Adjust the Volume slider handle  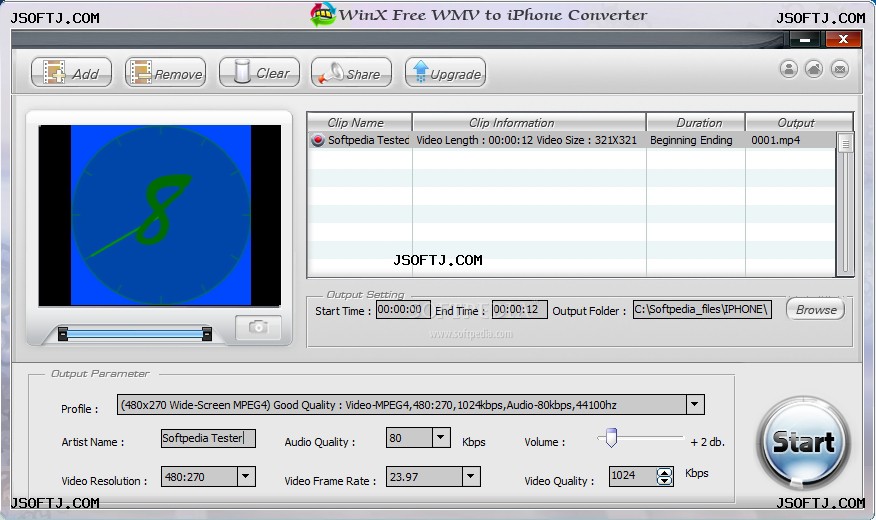click(x=611, y=438)
